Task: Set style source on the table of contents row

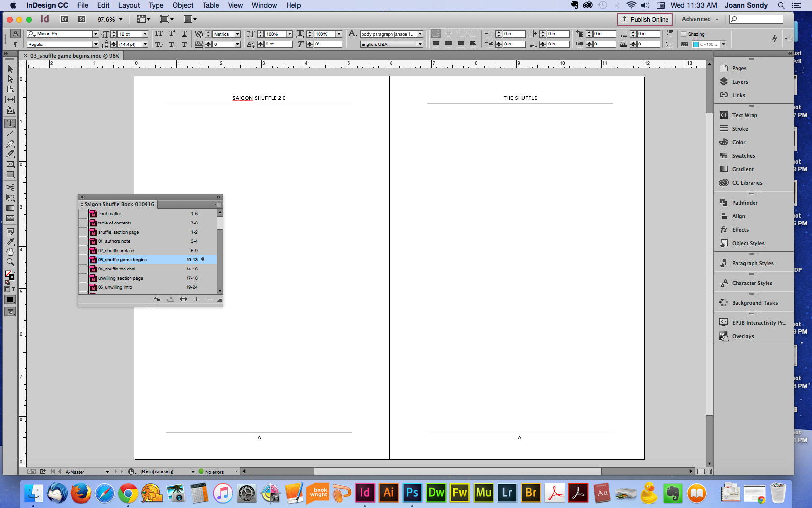Action: pyautogui.click(x=83, y=223)
